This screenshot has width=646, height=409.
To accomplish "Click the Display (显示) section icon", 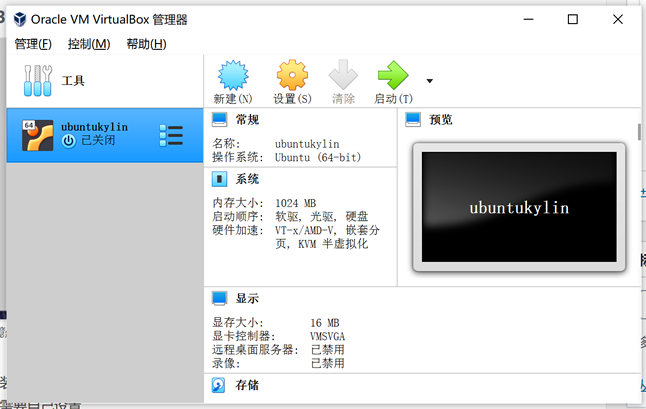I will pos(219,299).
